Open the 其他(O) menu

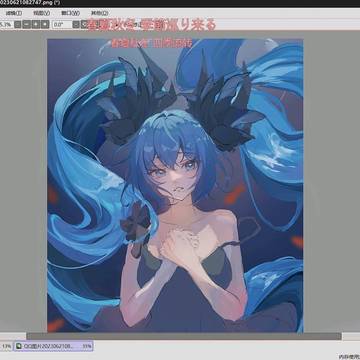[x=99, y=14]
